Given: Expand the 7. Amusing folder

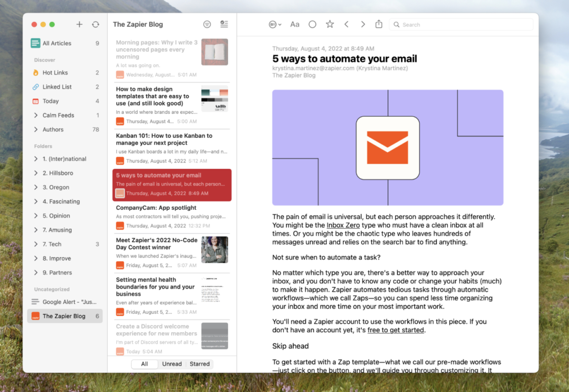Looking at the screenshot, I should click(x=36, y=229).
